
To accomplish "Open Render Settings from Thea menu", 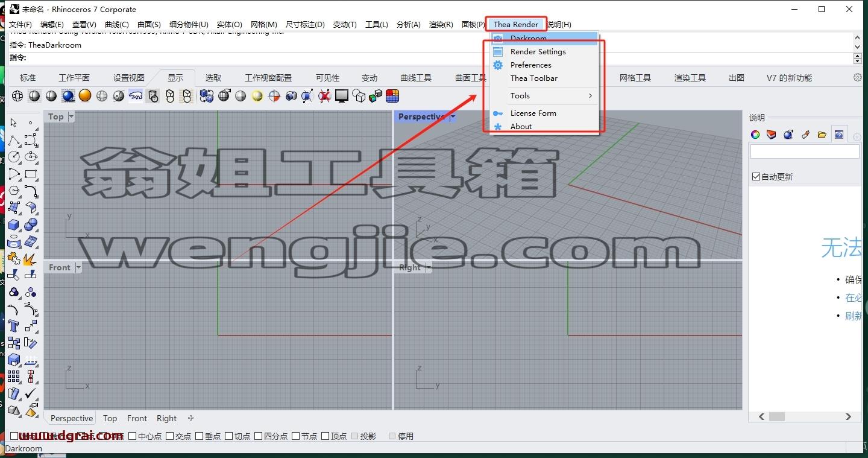I will (x=544, y=52).
